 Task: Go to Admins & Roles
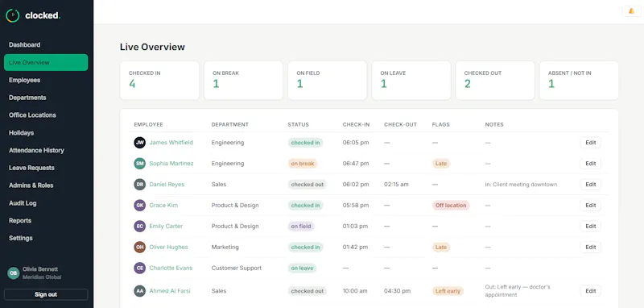pos(46,185)
